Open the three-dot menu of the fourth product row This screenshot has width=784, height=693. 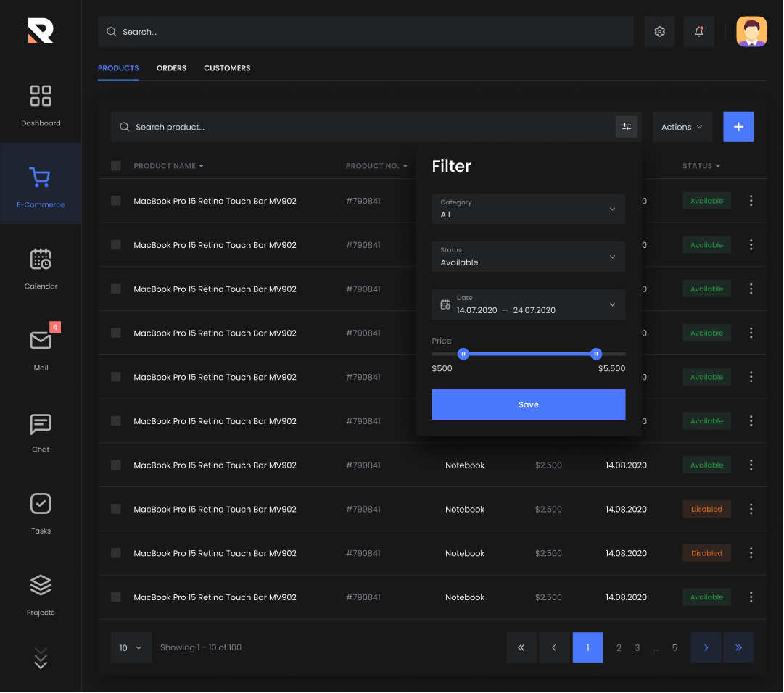(751, 333)
